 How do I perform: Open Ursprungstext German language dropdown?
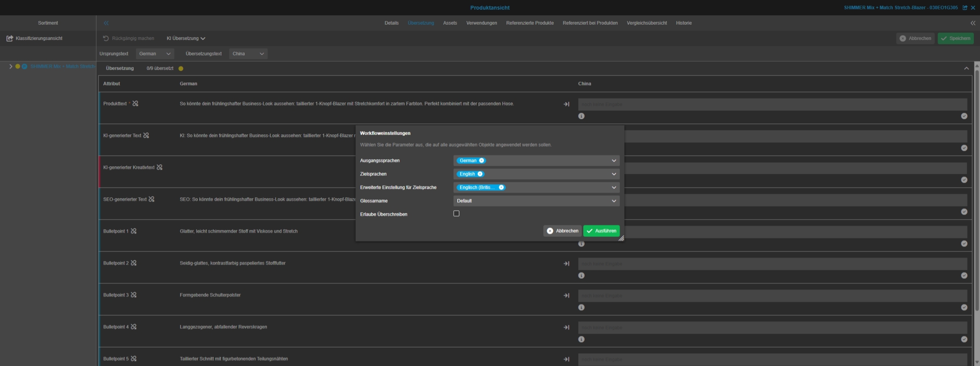point(155,54)
